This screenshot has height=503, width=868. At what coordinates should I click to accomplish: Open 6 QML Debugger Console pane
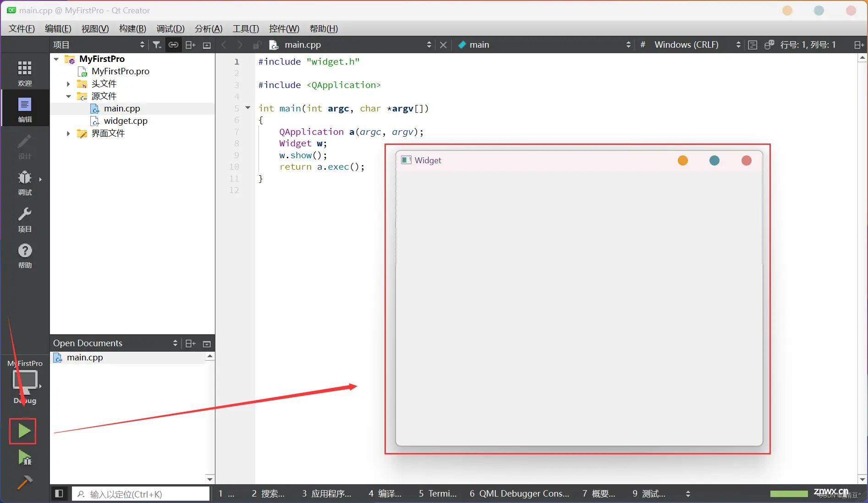519,494
